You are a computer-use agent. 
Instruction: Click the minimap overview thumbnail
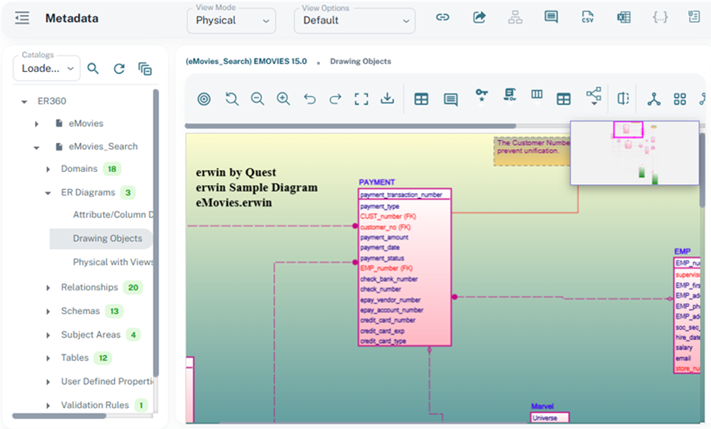tap(634, 152)
